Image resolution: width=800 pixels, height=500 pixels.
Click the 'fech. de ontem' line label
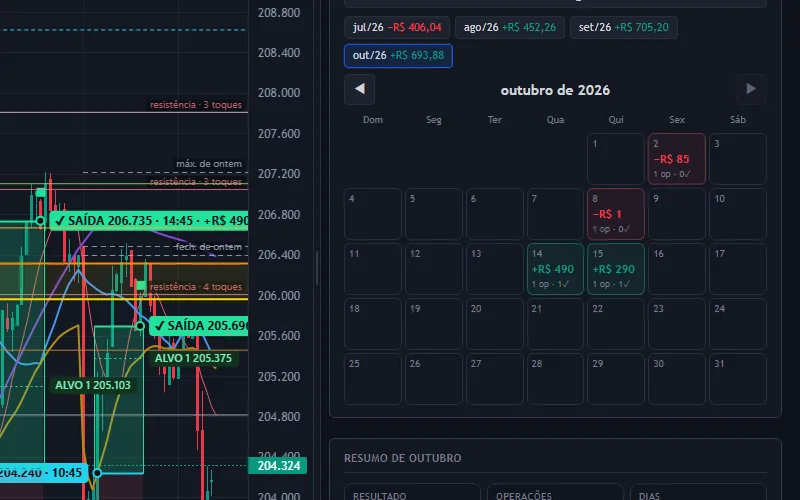(x=209, y=247)
